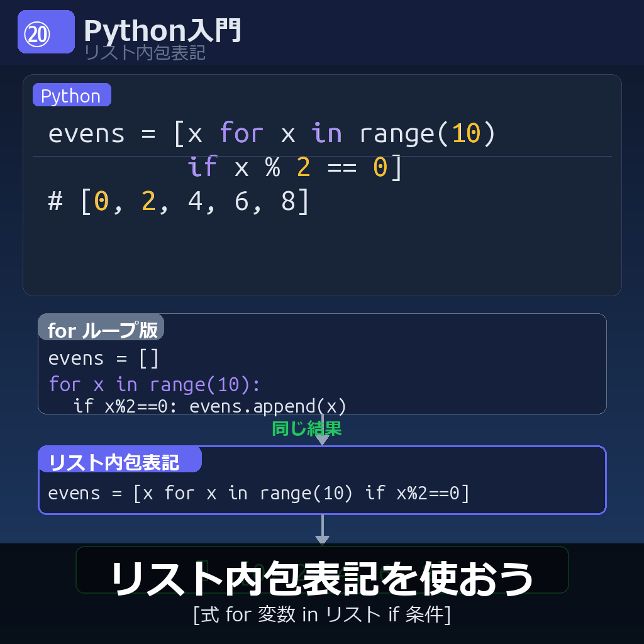Click the comment # [0, 2, 4, 6, 8]
The height and width of the screenshot is (644, 644).
point(178,201)
